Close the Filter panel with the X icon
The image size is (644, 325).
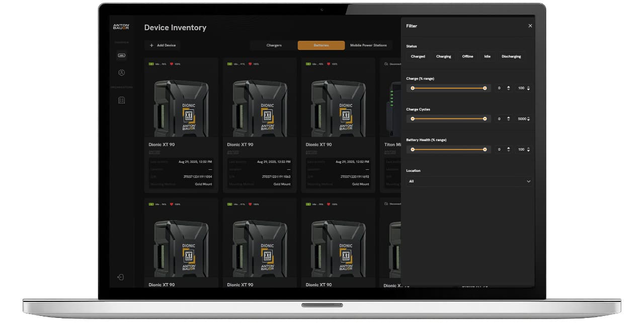(x=530, y=26)
